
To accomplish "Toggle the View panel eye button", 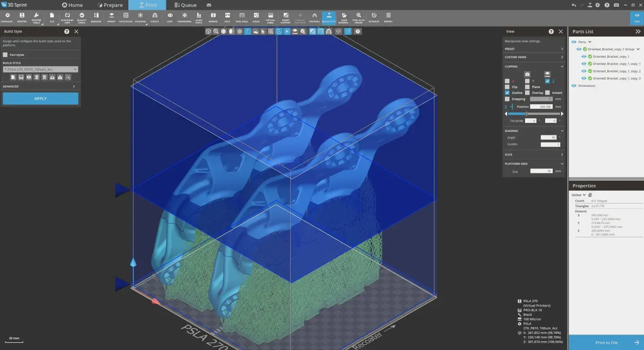I will [637, 17].
